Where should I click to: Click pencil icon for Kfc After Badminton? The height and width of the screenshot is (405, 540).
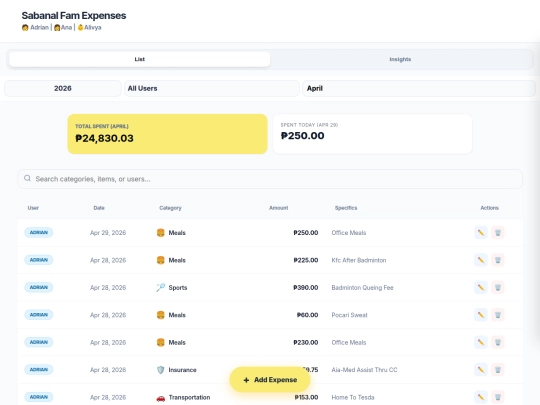tap(481, 260)
